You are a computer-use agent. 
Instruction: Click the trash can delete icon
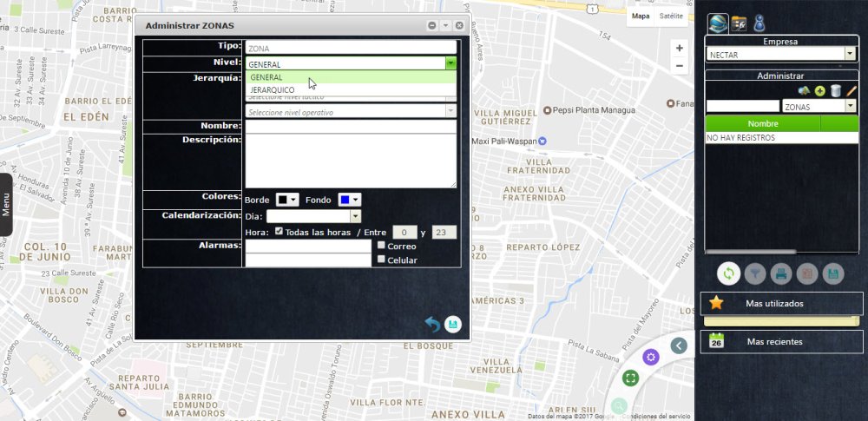click(836, 91)
